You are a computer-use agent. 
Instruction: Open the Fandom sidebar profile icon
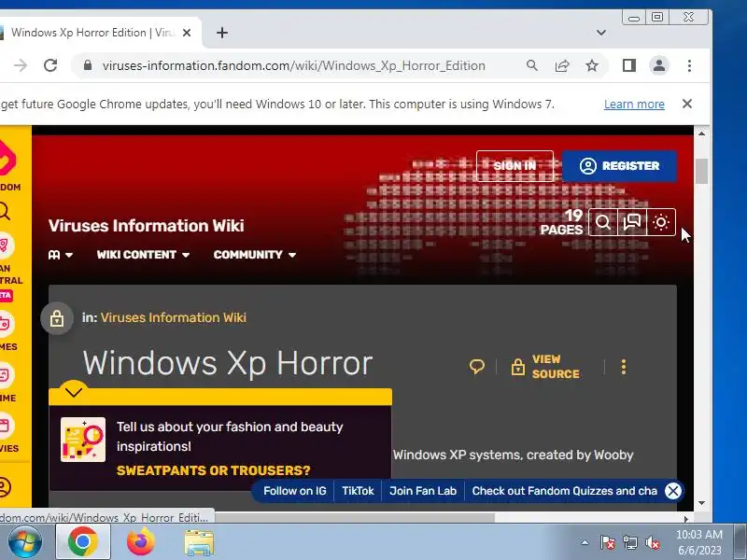pos(5,487)
